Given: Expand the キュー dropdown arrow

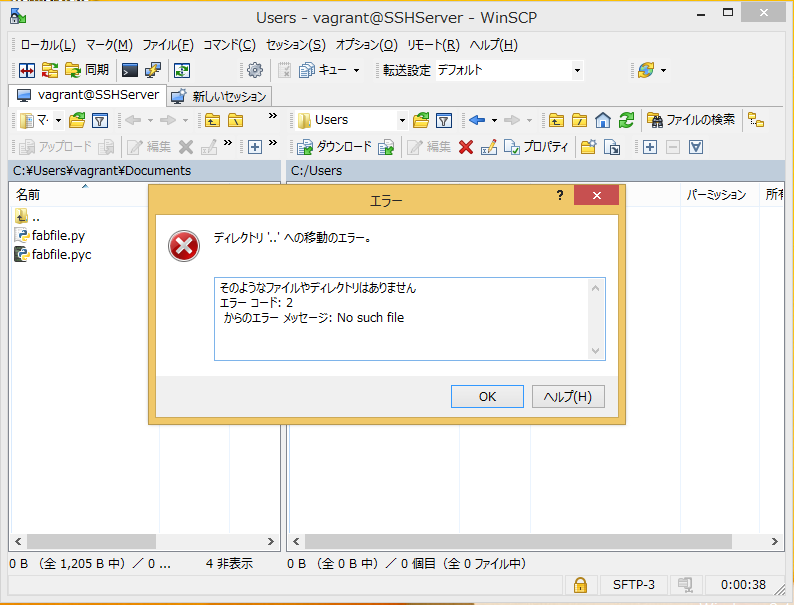Looking at the screenshot, I should (356, 70).
